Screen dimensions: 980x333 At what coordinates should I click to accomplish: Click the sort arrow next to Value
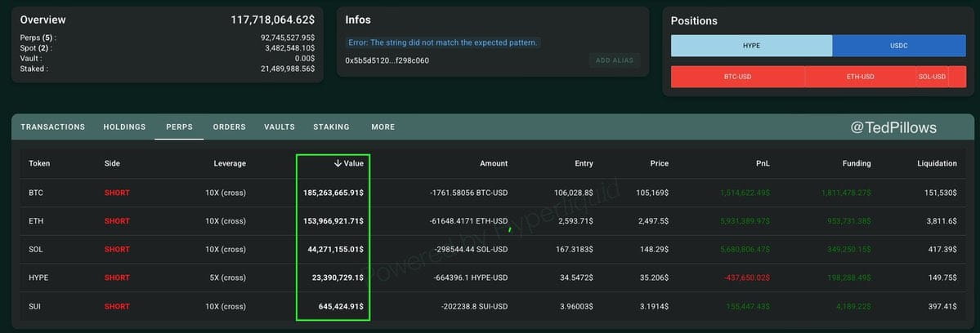pyautogui.click(x=338, y=163)
